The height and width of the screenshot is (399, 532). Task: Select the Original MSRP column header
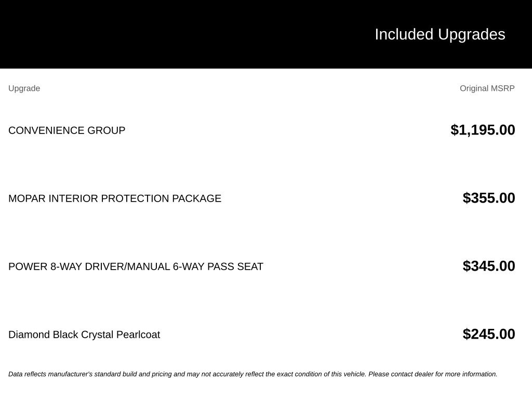[x=487, y=88]
